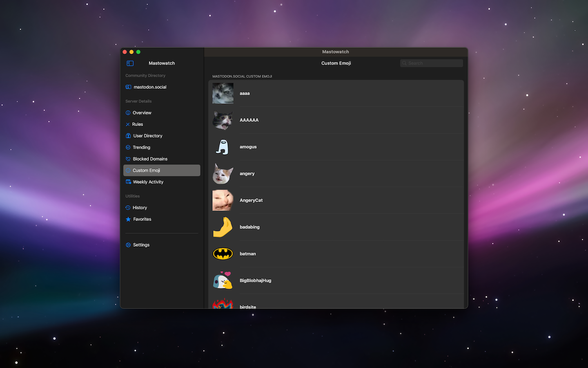Click the Community Directory section label
This screenshot has width=588, height=368.
[145, 76]
